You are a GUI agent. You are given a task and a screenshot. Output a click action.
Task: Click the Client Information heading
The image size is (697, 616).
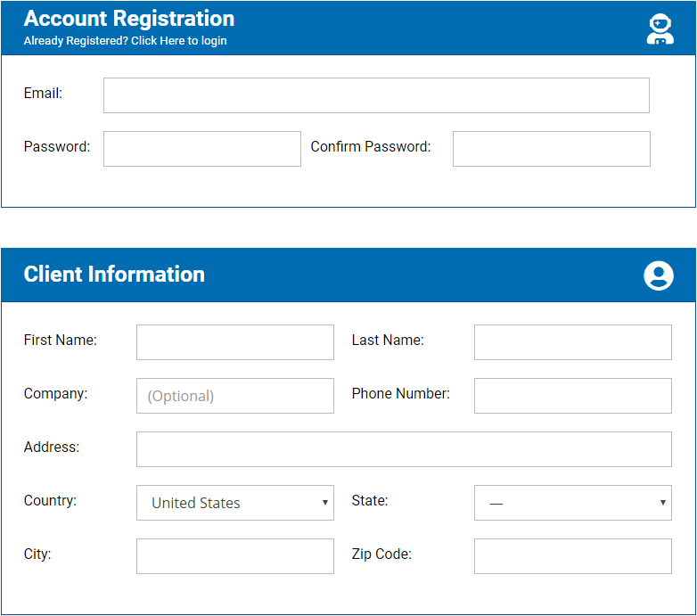pos(114,275)
